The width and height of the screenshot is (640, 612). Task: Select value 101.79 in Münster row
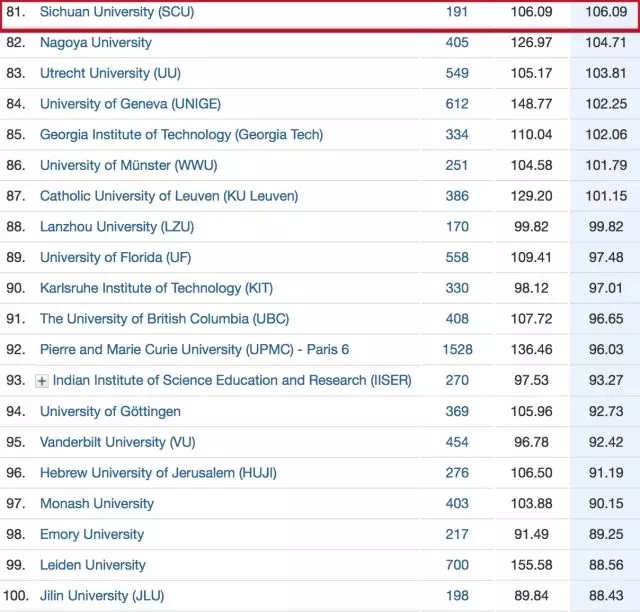tap(606, 165)
